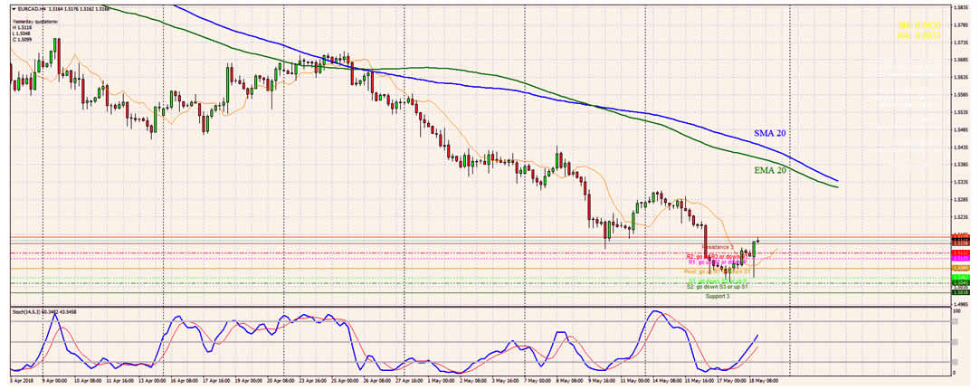Click the yellow Bid price text
980x390 pixels.
coord(918,25)
